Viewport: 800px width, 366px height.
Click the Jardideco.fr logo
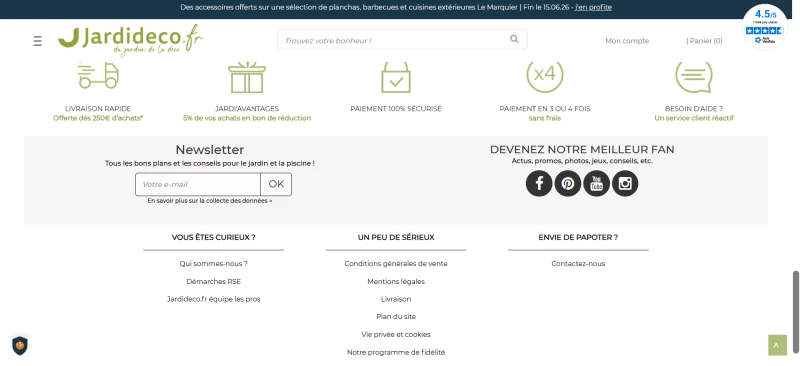[x=130, y=40]
